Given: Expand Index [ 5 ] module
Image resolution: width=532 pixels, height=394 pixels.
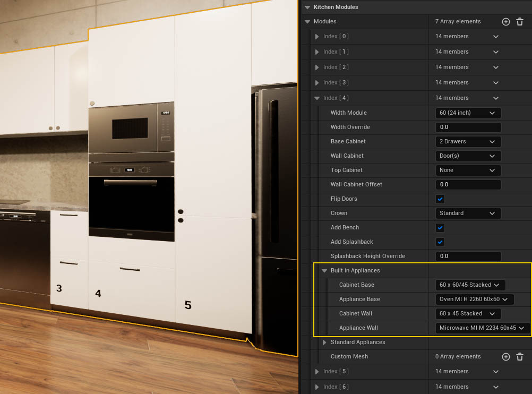Looking at the screenshot, I should [317, 372].
